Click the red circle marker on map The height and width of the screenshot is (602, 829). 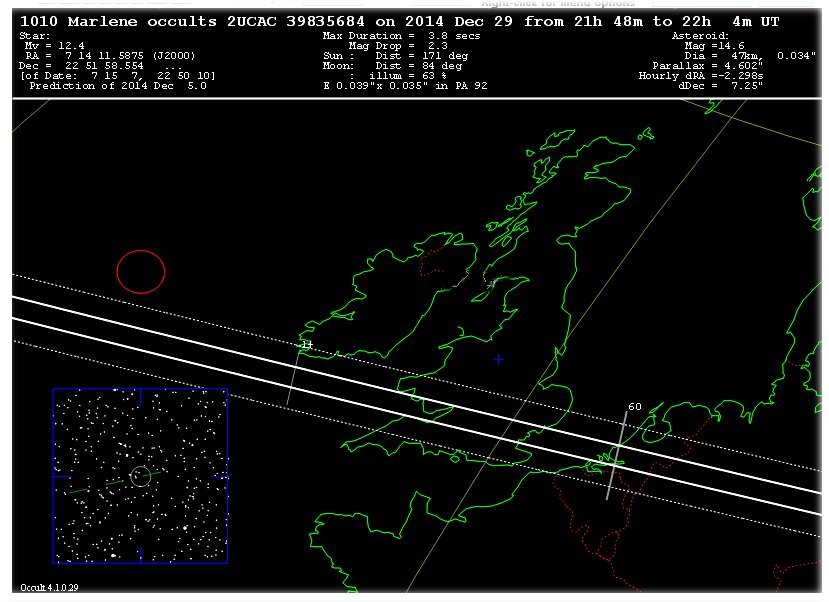click(x=140, y=271)
